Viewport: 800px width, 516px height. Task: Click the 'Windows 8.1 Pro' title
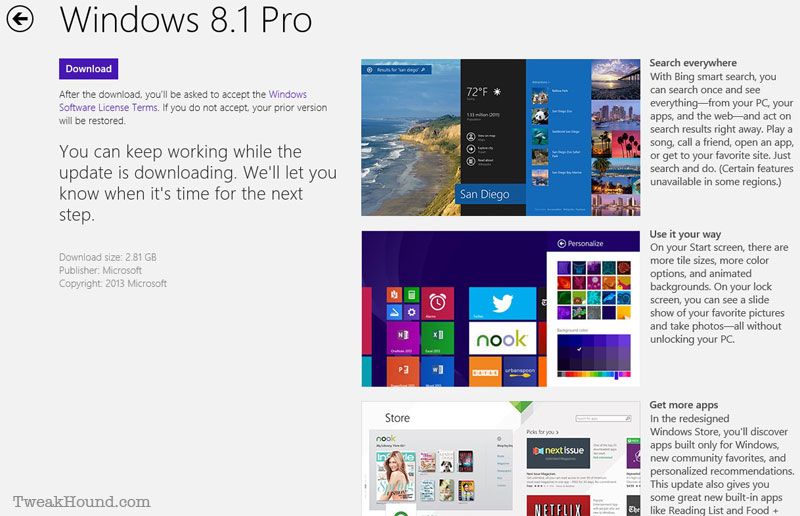(186, 20)
